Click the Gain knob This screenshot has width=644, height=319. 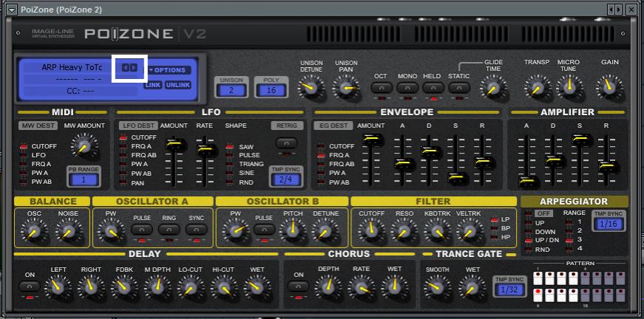(609, 88)
